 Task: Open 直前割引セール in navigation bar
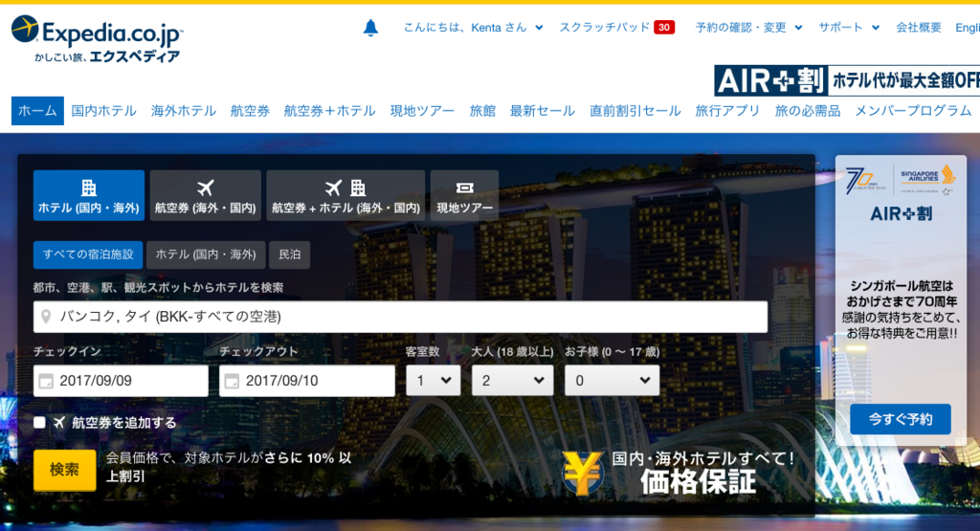635,111
